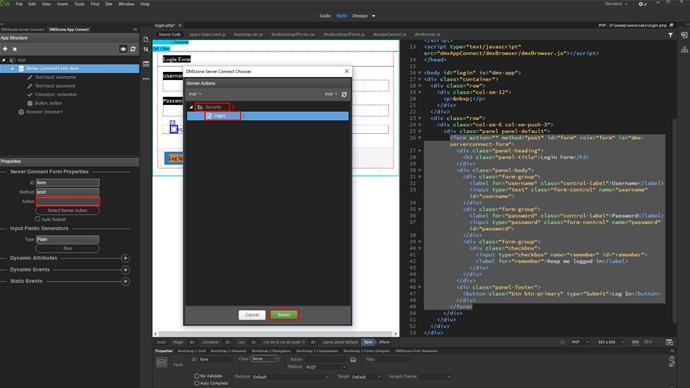Select the Text Input password row
The width and height of the screenshot is (690, 388).
coord(55,86)
